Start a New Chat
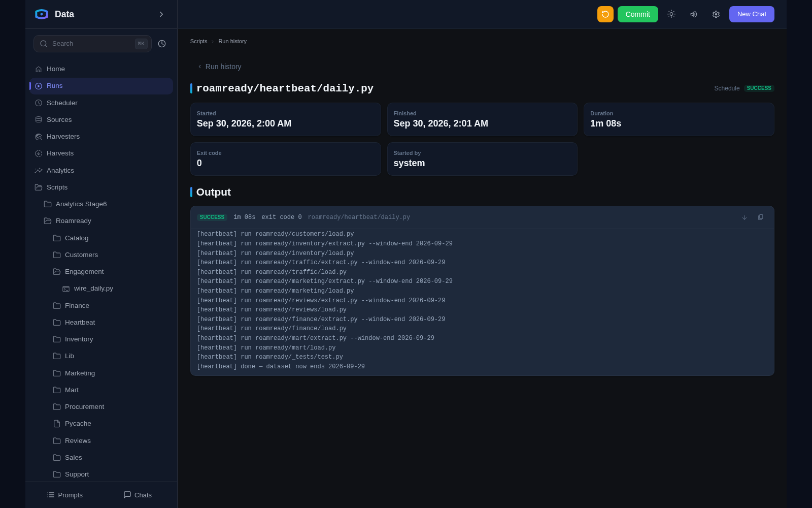 click(752, 14)
